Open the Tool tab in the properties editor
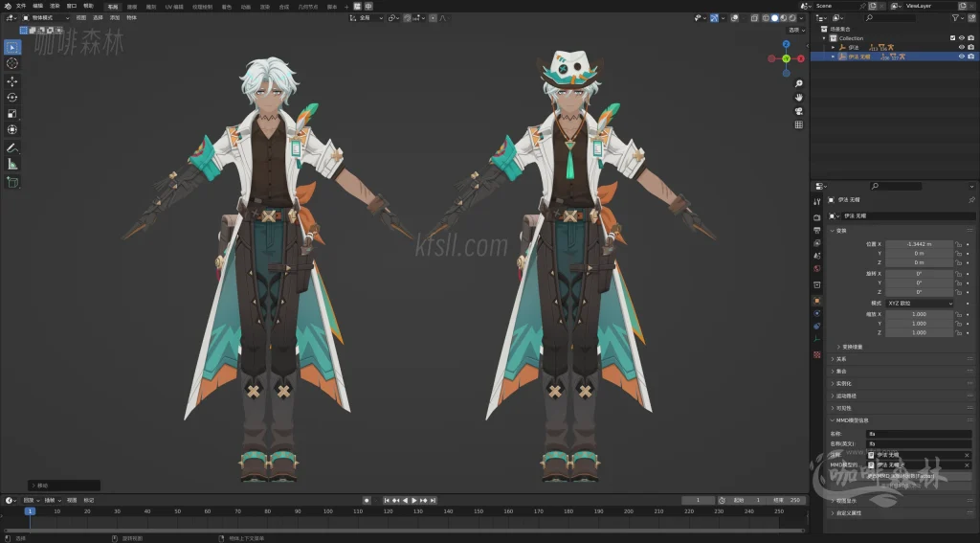Screen dimensions: 980x543 pyautogui.click(x=817, y=202)
